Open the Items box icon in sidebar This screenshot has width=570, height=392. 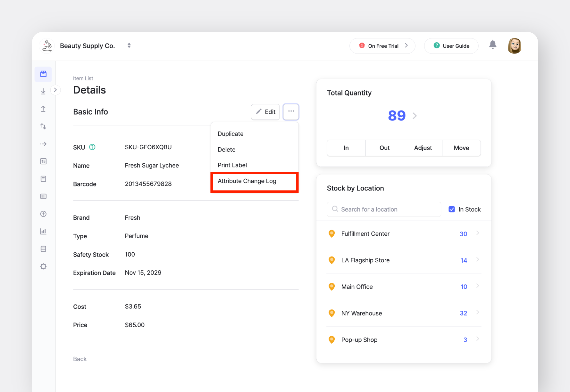click(43, 74)
